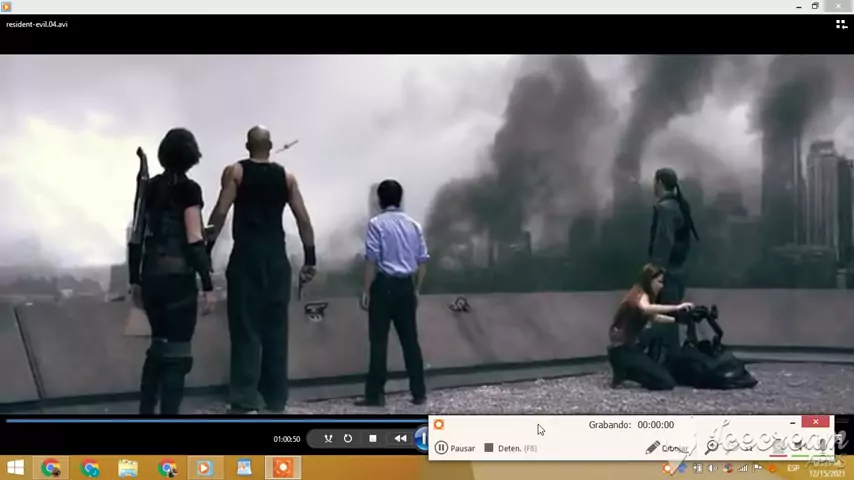The height and width of the screenshot is (480, 854).
Task: Click the rewind button
Action: [x=400, y=438]
